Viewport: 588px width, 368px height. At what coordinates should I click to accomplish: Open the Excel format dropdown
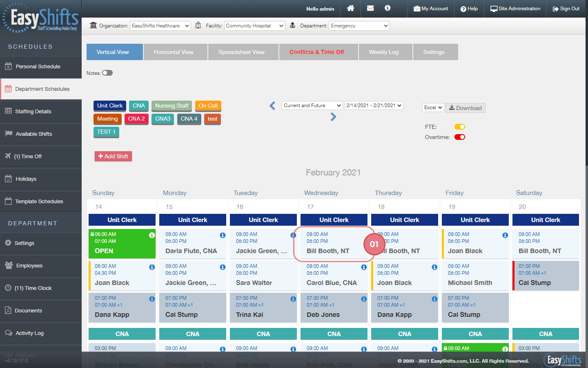click(433, 108)
